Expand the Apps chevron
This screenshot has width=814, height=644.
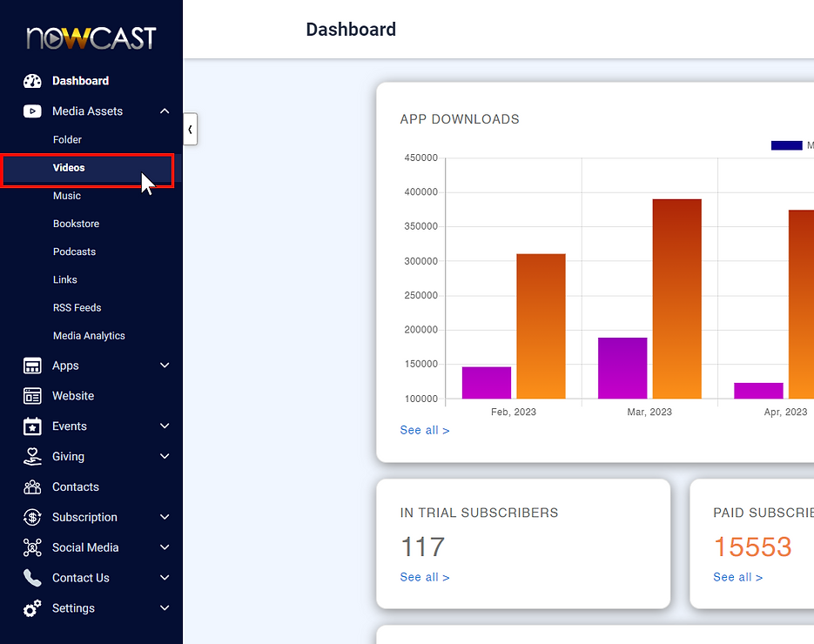click(x=165, y=366)
